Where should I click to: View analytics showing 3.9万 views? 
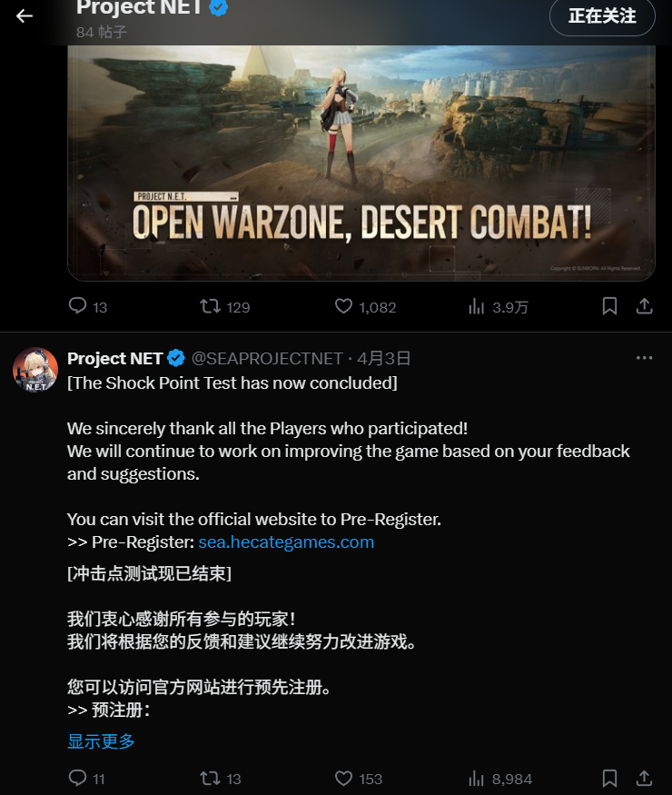click(x=499, y=307)
